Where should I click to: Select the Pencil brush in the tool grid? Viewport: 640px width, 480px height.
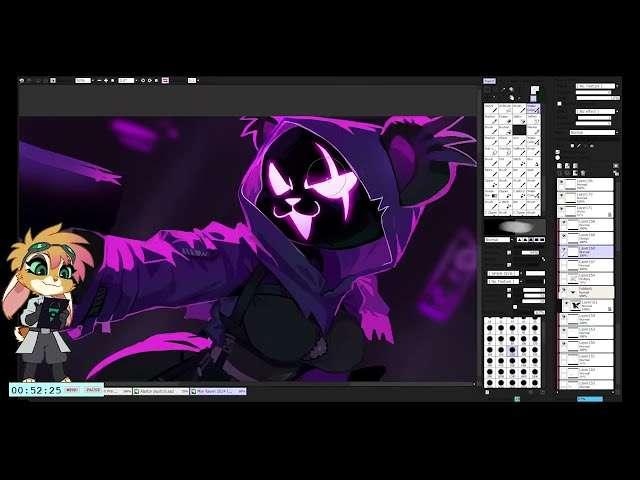(491, 109)
